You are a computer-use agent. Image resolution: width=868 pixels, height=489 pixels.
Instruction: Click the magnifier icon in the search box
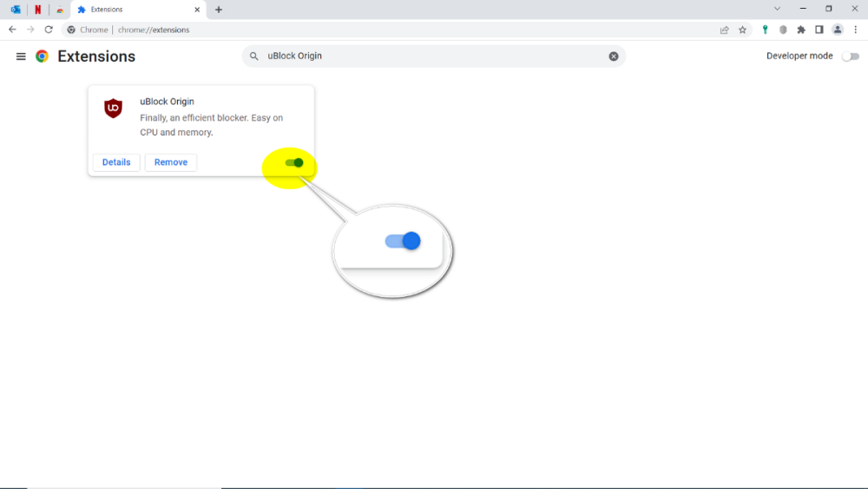click(x=254, y=56)
